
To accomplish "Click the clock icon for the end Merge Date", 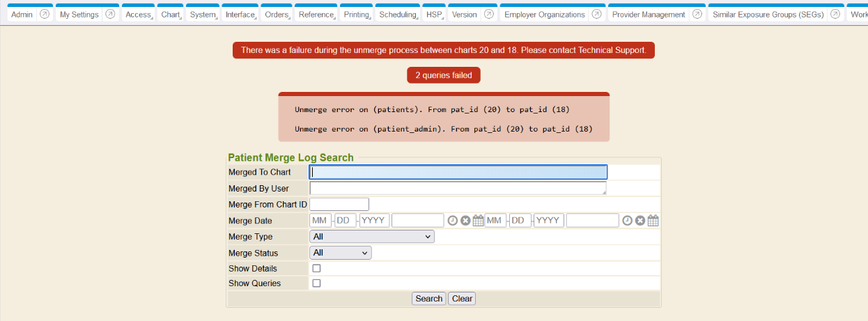I will click(628, 221).
